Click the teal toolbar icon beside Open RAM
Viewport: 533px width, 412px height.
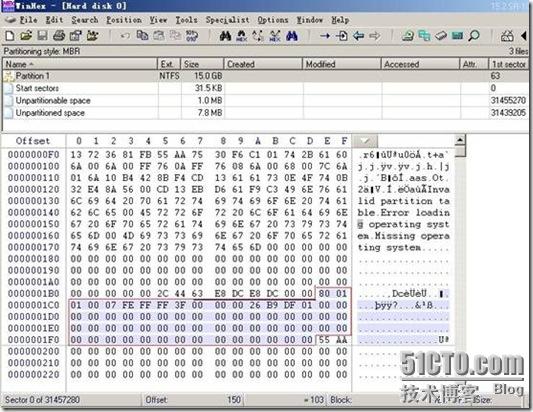[457, 35]
